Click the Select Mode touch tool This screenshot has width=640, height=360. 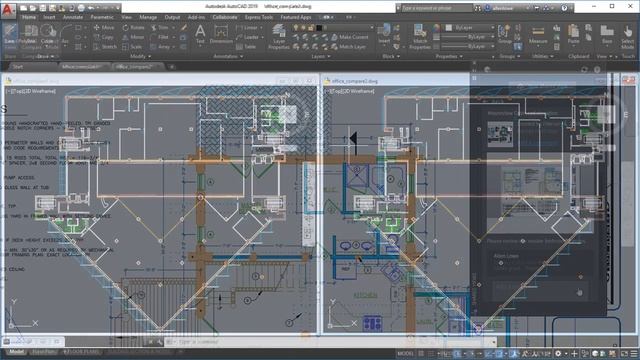click(x=628, y=37)
